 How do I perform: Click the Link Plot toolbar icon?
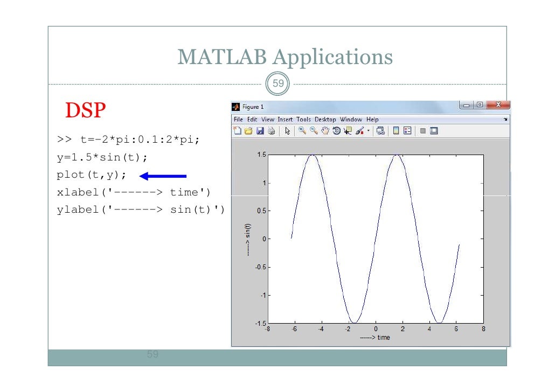(380, 131)
